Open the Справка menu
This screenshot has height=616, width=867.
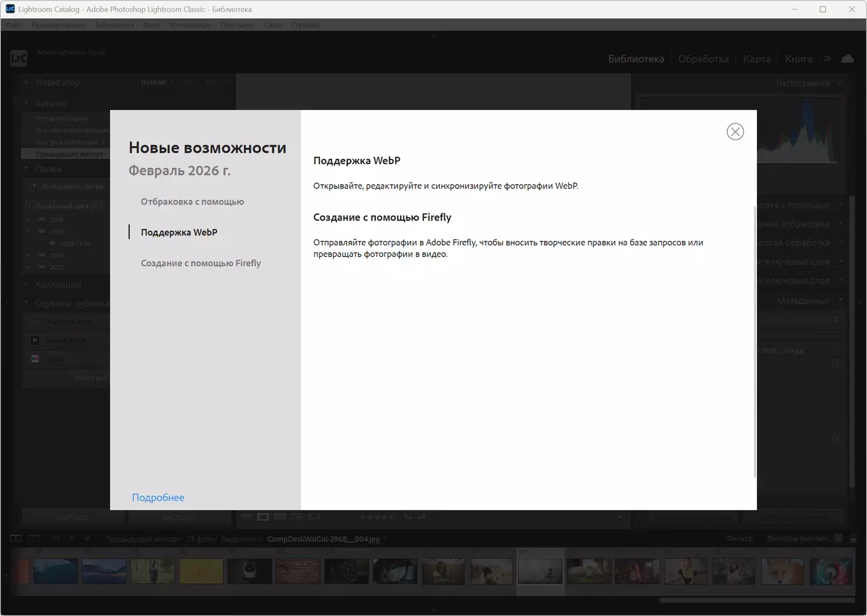pos(305,25)
